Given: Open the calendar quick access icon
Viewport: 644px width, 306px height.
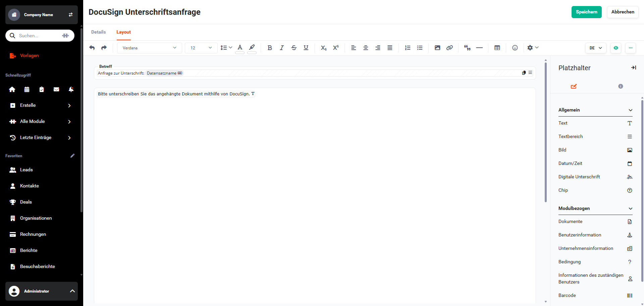Looking at the screenshot, I should coord(27,89).
